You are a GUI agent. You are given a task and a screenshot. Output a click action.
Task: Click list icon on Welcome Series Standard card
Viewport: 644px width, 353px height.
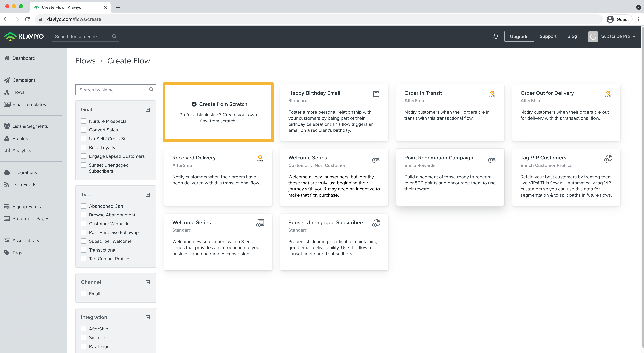point(260,223)
